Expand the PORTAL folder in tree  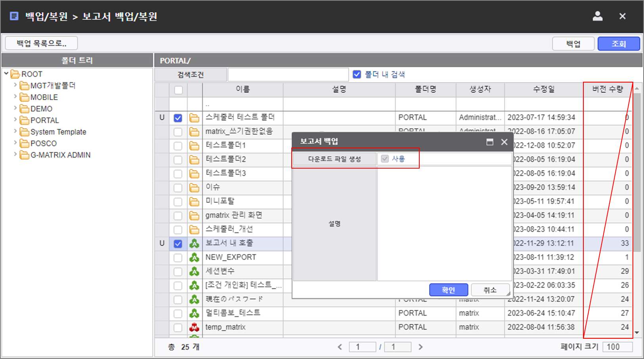[15, 119]
